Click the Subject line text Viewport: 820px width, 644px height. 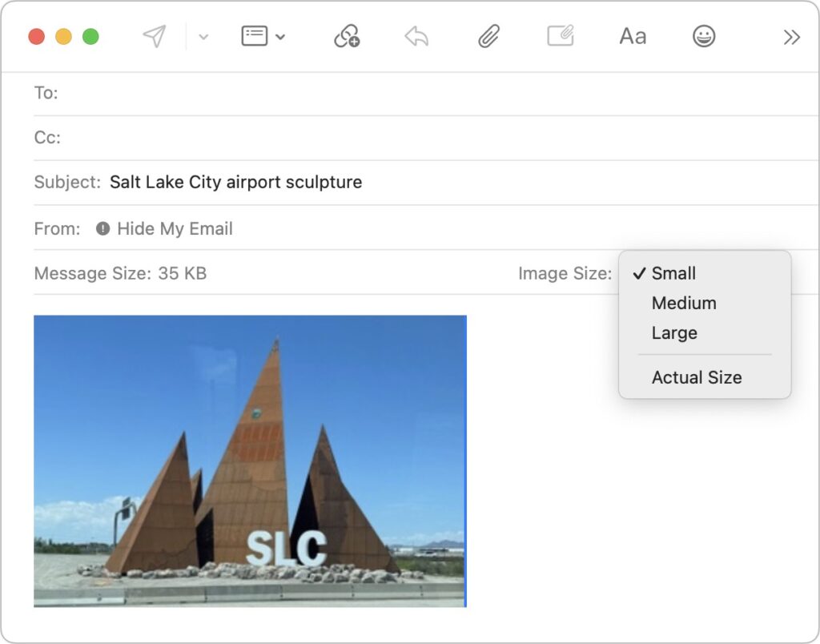(237, 182)
